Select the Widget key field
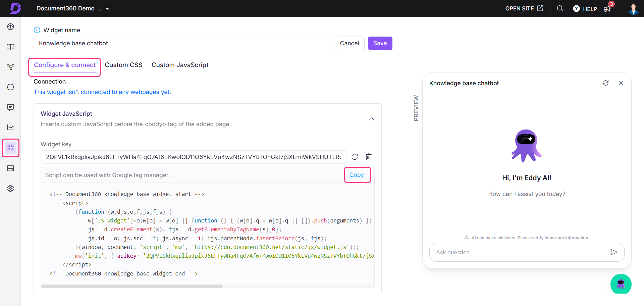 (x=194, y=157)
